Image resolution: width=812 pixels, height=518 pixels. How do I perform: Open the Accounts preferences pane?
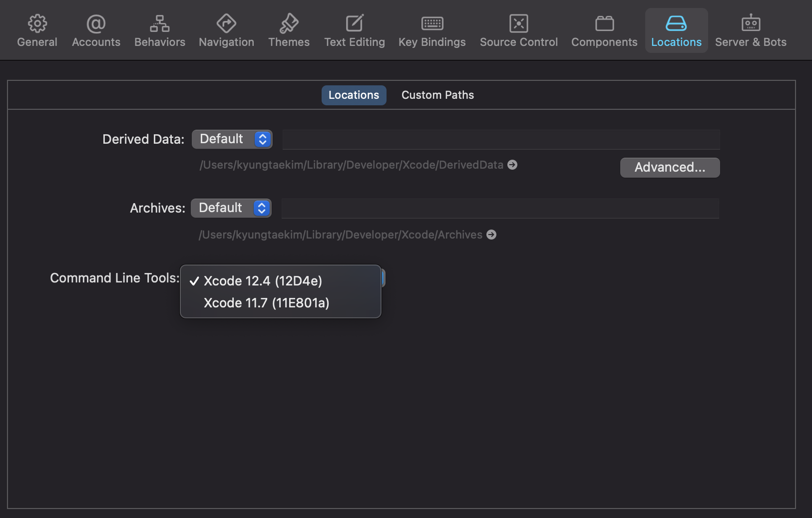coord(96,31)
